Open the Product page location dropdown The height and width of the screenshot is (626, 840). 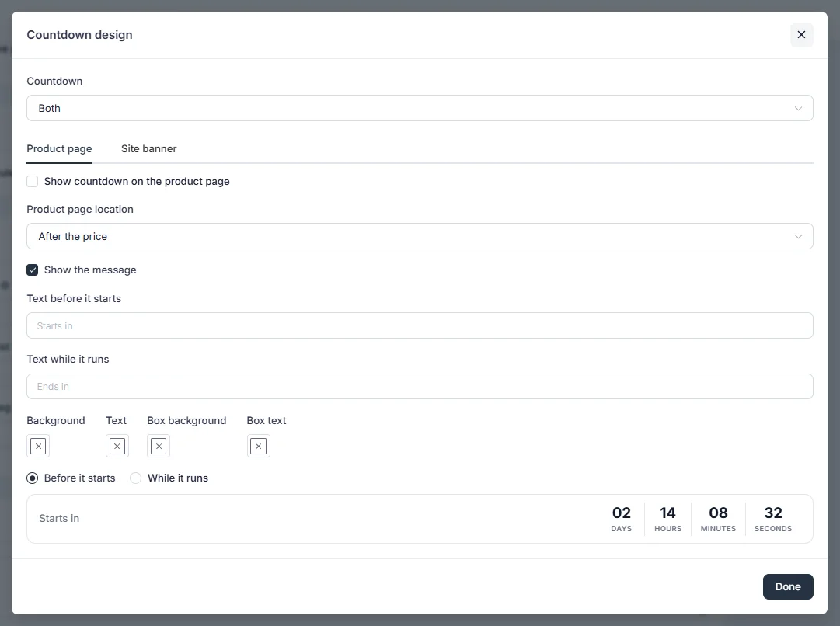420,236
